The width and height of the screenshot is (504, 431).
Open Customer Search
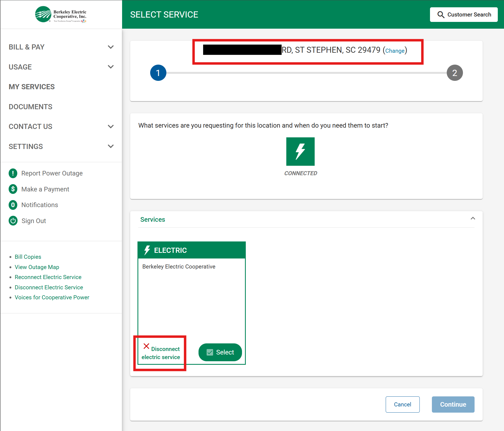(x=464, y=15)
